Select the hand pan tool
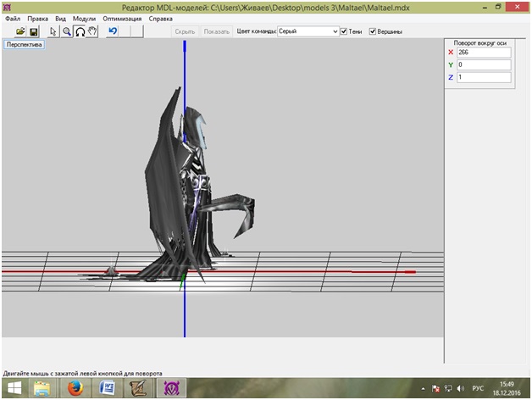This screenshot has width=532, height=400. pyautogui.click(x=92, y=31)
